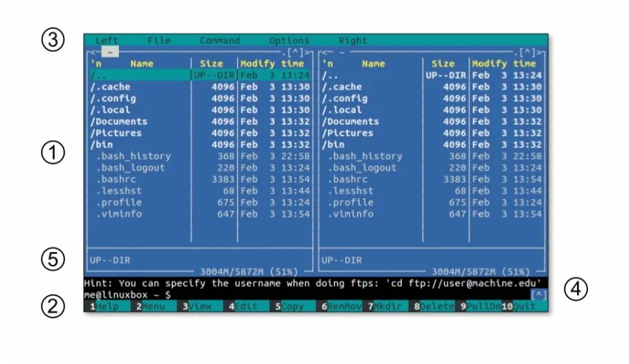Click the UP--DIR status in left panel footer
The height and width of the screenshot is (364, 629).
click(x=110, y=261)
